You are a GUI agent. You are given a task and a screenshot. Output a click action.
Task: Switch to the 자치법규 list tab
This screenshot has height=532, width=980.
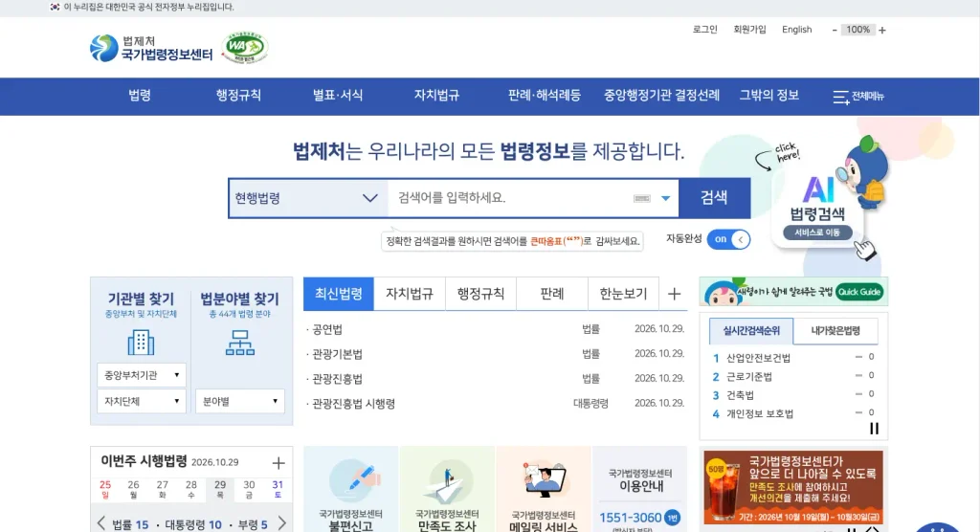click(410, 294)
